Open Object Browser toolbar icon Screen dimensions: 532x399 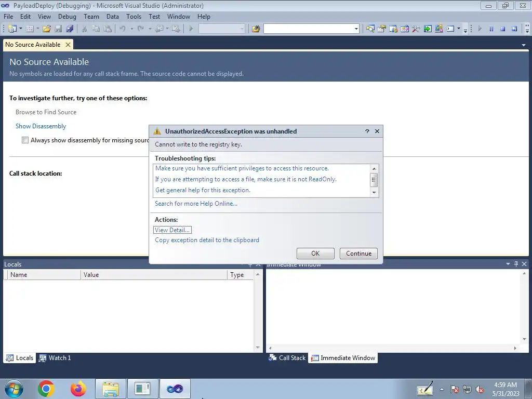pyautogui.click(x=404, y=29)
